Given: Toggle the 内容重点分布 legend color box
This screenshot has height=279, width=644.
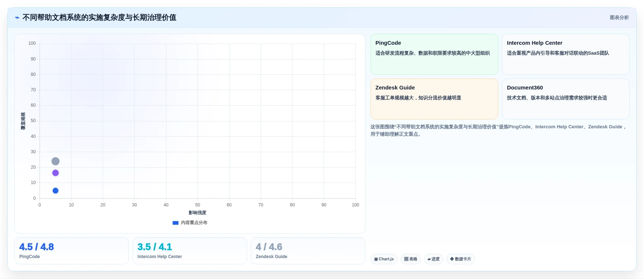Looking at the screenshot, I should pos(175,223).
